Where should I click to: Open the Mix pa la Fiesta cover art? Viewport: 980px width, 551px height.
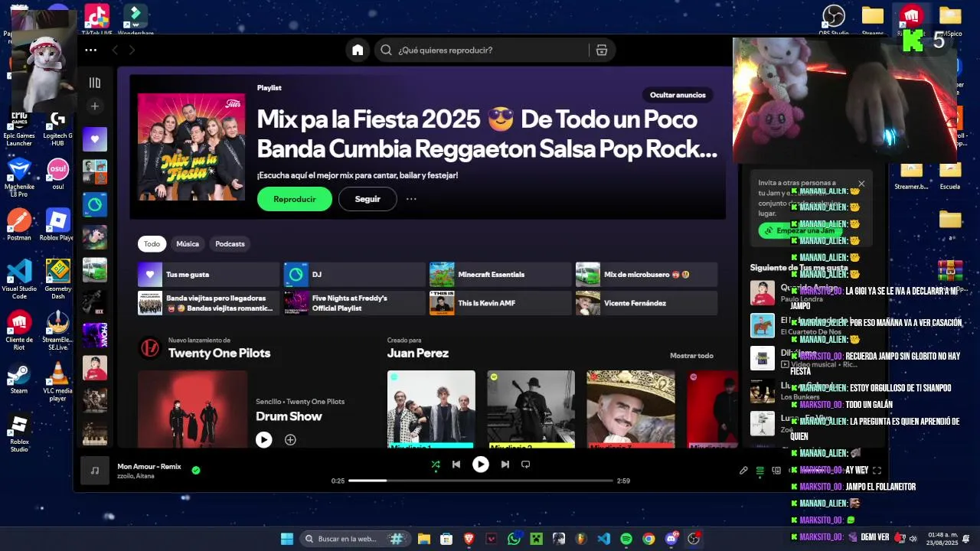coord(191,147)
